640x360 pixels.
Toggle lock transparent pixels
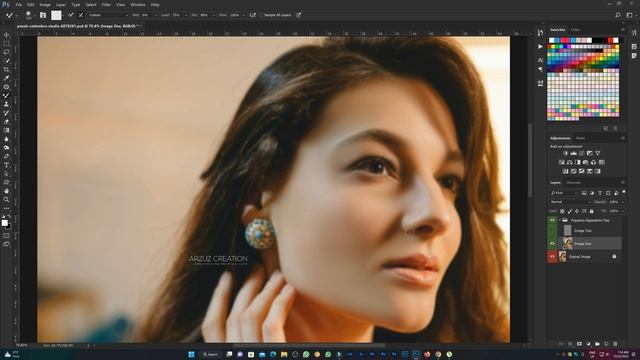(562, 211)
